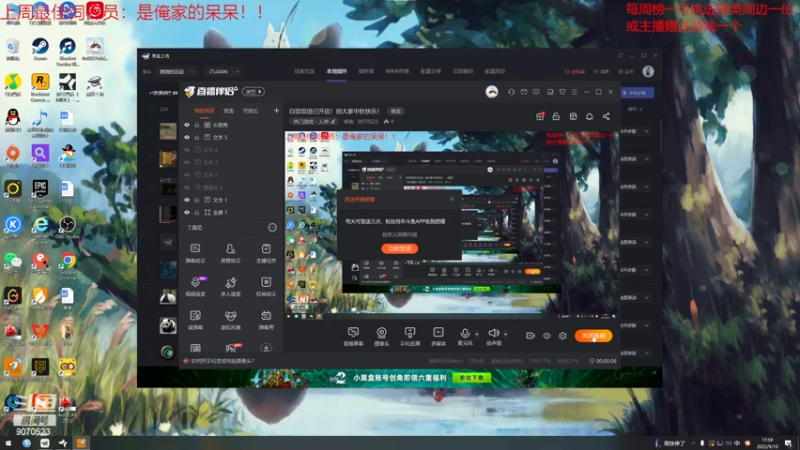Click 前往下载 on ad banner
The width and height of the screenshot is (800, 450).
(472, 378)
